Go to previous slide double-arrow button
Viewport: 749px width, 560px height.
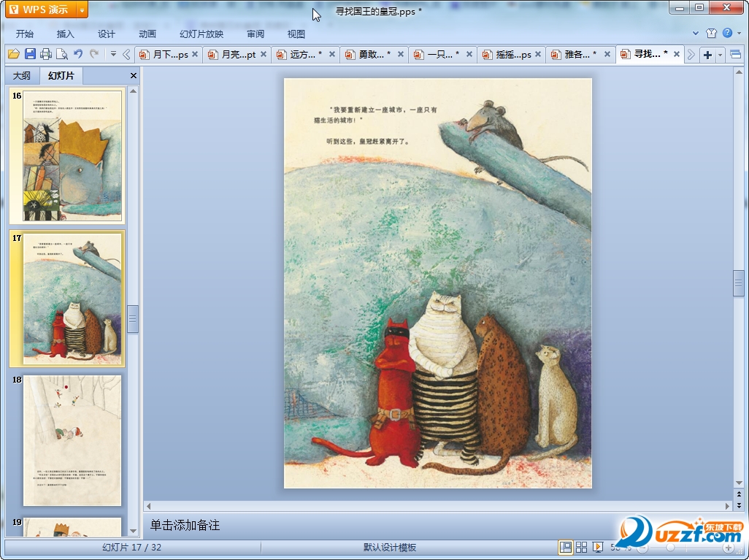coord(739,494)
